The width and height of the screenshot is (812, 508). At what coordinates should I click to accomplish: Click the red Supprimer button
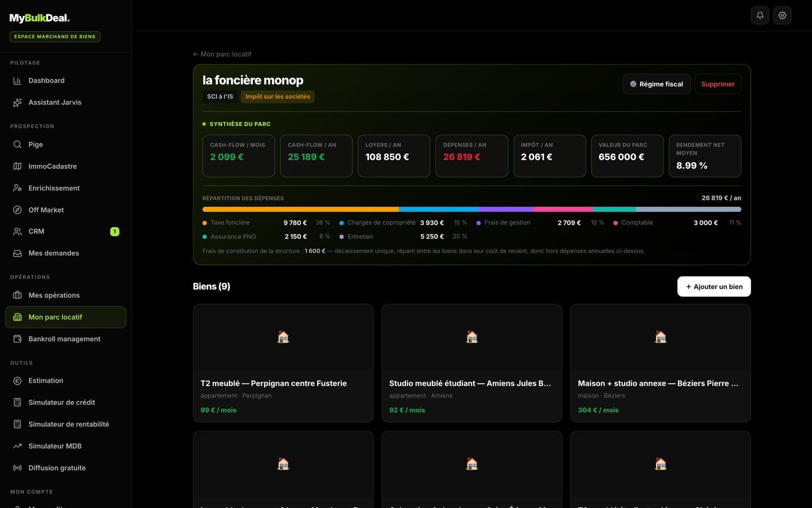coord(718,84)
